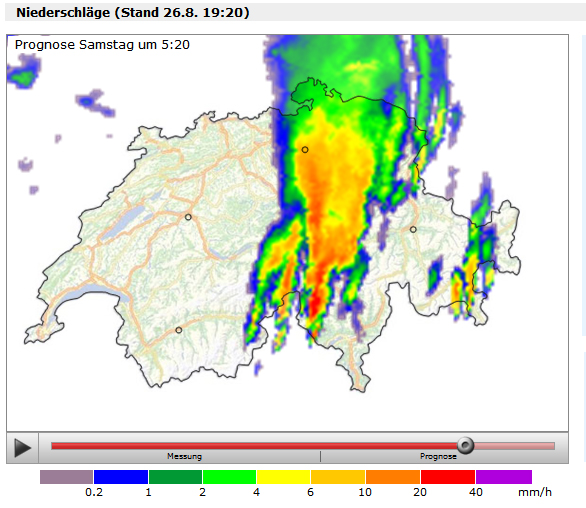Jump timeline to the Messung section
This screenshot has width=586, height=508.
[x=184, y=456]
